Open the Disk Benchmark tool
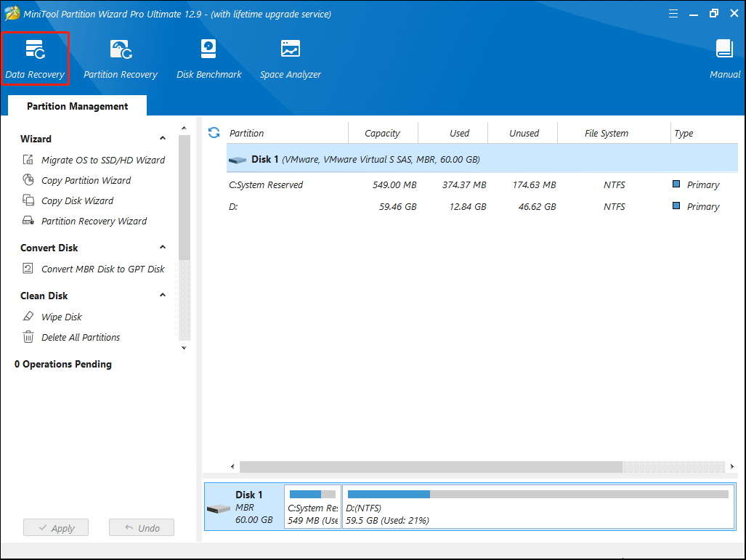Screen dimensions: 746x560 pos(209,58)
